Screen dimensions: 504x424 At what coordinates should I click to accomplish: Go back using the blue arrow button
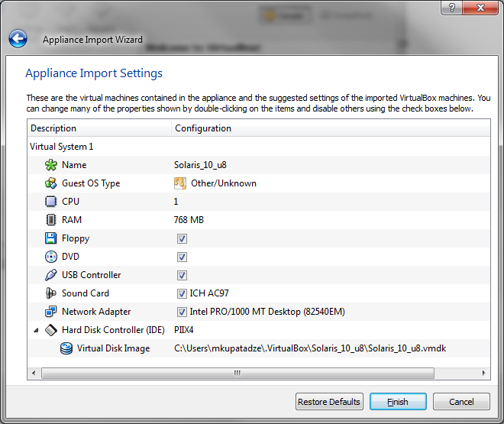pyautogui.click(x=18, y=39)
